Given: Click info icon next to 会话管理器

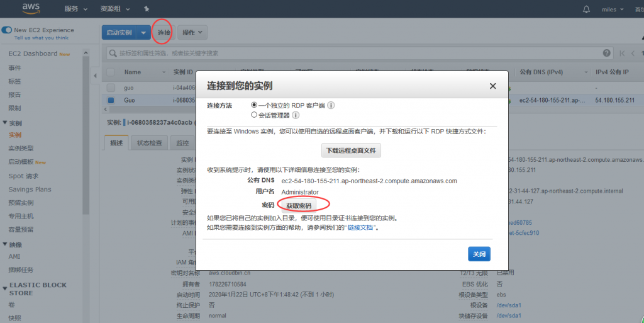Looking at the screenshot, I should (x=296, y=115).
